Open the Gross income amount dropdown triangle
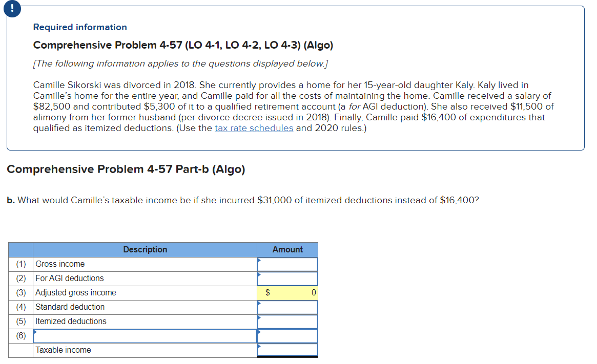597x364 pixels. click(x=260, y=260)
